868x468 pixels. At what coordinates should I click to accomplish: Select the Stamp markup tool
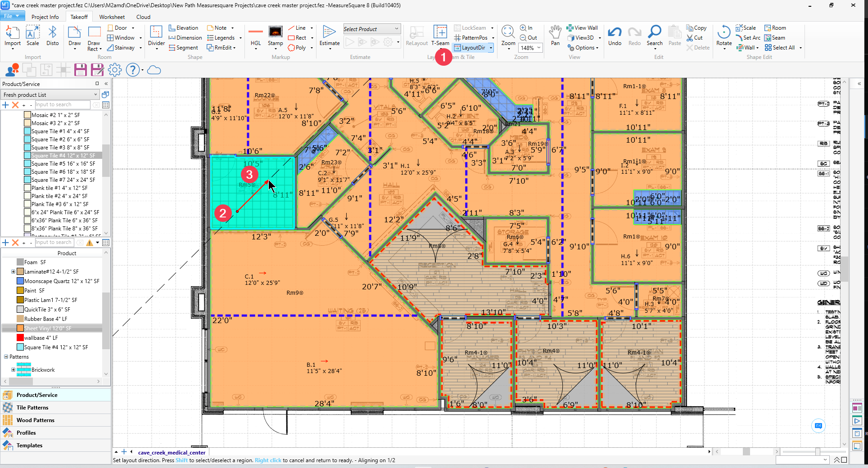coord(275,36)
